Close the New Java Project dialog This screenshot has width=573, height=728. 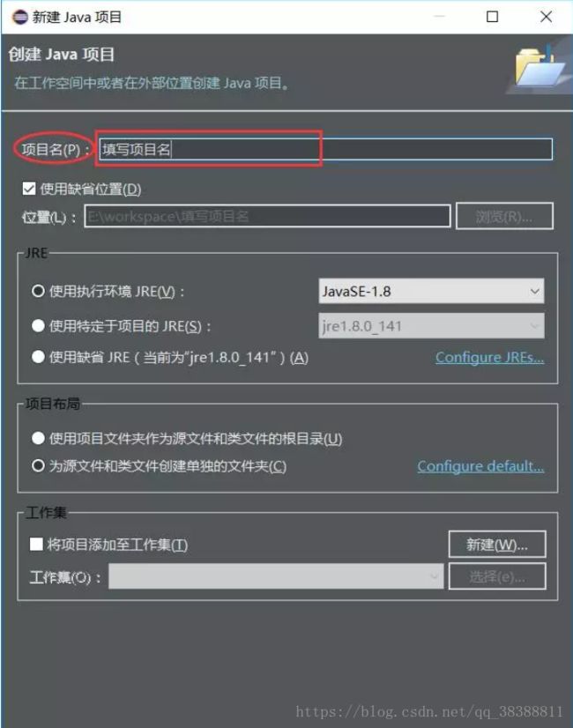point(546,17)
